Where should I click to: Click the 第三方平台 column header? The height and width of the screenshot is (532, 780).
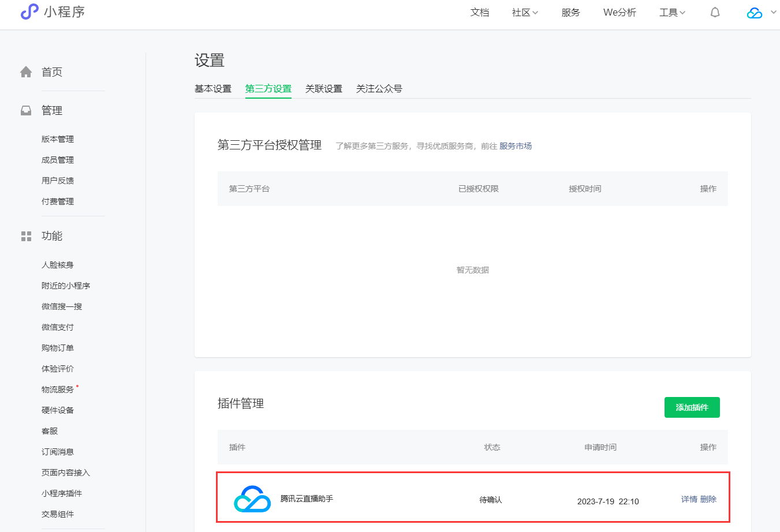tap(249, 189)
